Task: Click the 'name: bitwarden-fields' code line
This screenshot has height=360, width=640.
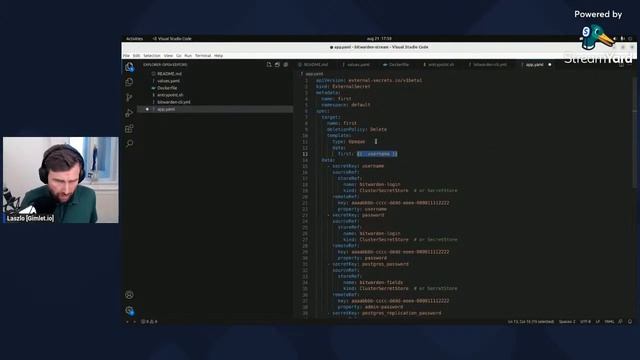Action: [x=373, y=282]
